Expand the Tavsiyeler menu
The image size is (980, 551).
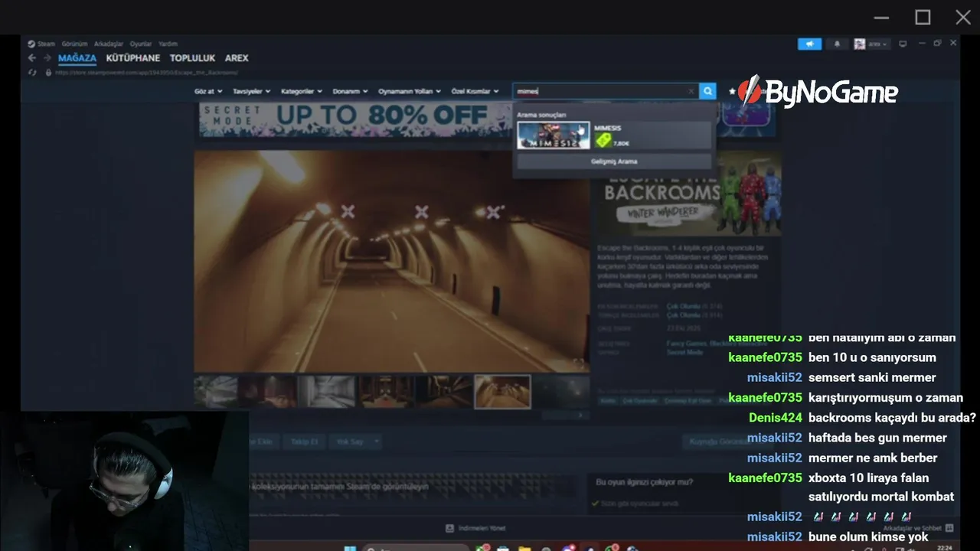252,91
